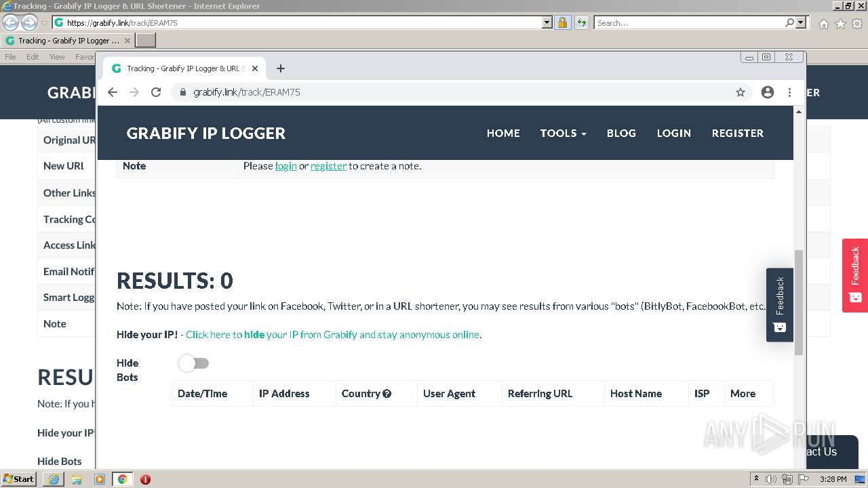
Task: Click scrollbar up arrow in Chrome
Action: 799,111
